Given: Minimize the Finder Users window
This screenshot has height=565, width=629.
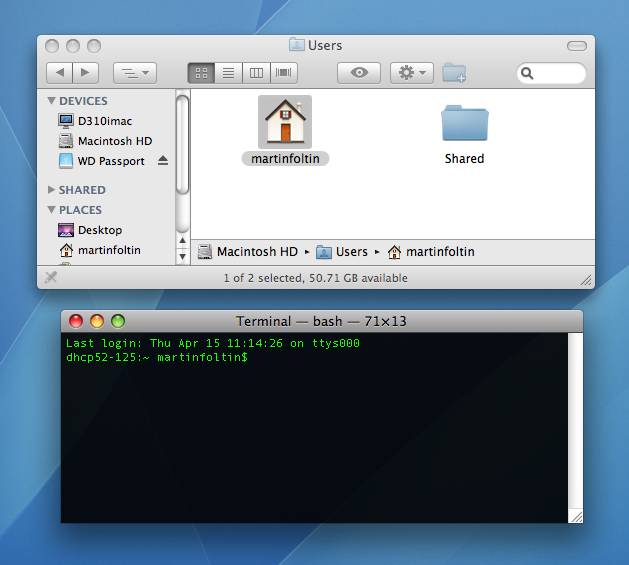Looking at the screenshot, I should (x=73, y=46).
